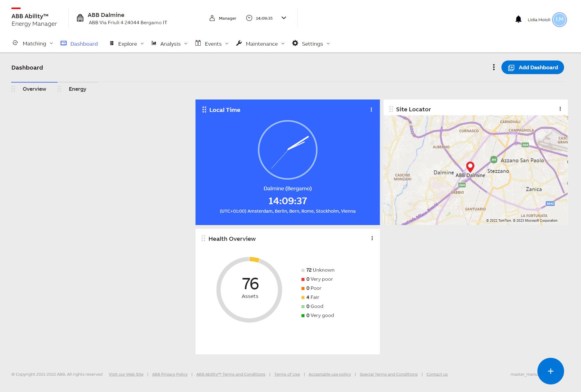Viewport: 581px width, 392px height.
Task: Click the grey Unknown legend swatch
Action: 303,270
